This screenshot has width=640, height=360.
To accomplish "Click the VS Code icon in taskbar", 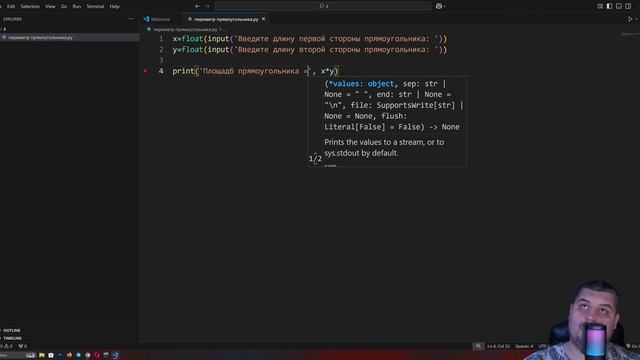I will point(116,355).
